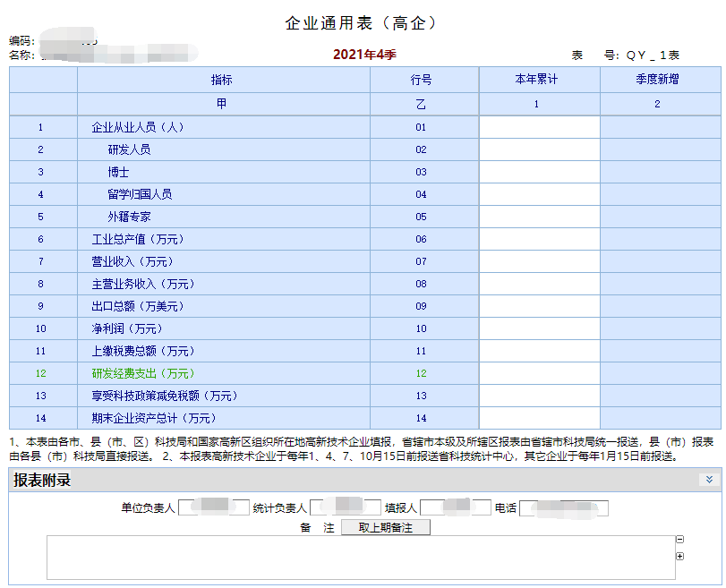Click 季度新增 cell for 营业收入 row
The width and height of the screenshot is (726, 588).
661,261
